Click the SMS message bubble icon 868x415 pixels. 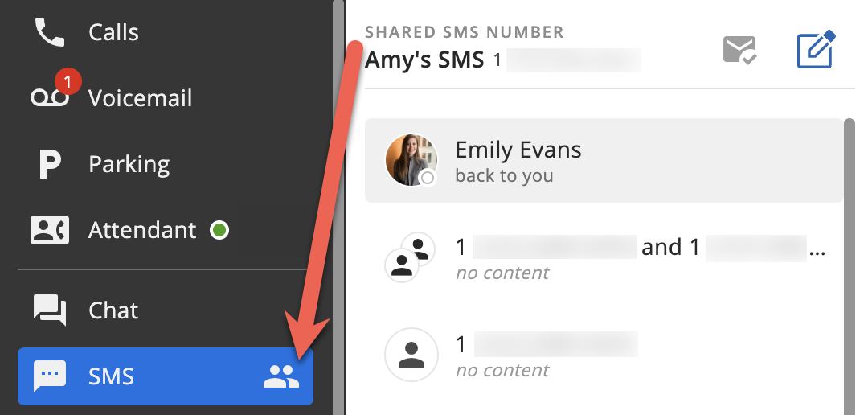[x=50, y=376]
